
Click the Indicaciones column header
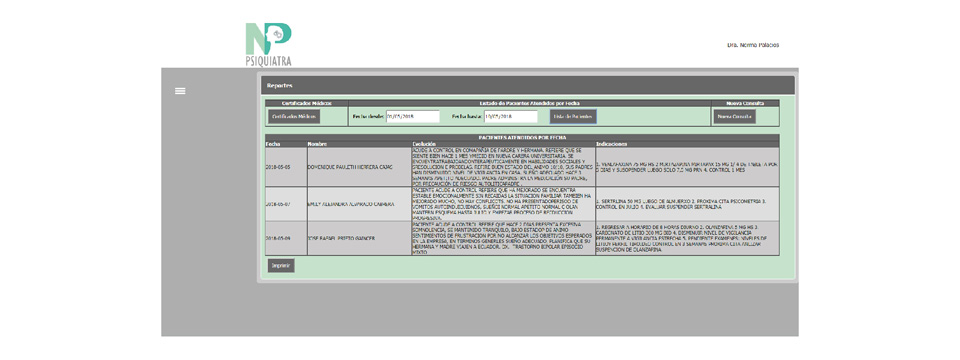(613, 144)
